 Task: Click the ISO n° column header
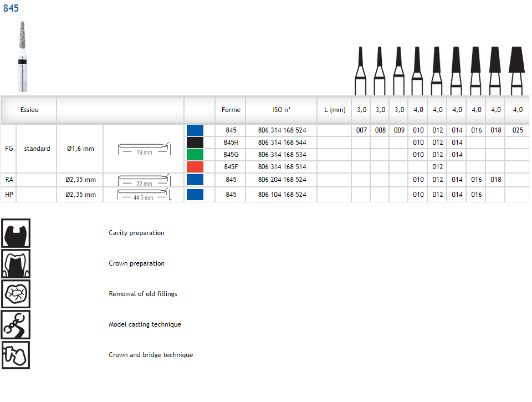tap(282, 110)
